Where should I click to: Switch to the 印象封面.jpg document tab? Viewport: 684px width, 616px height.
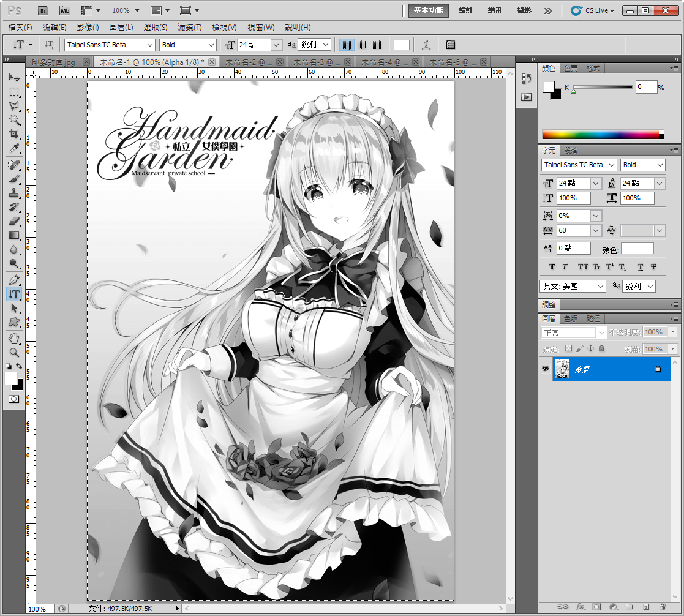click(x=53, y=62)
